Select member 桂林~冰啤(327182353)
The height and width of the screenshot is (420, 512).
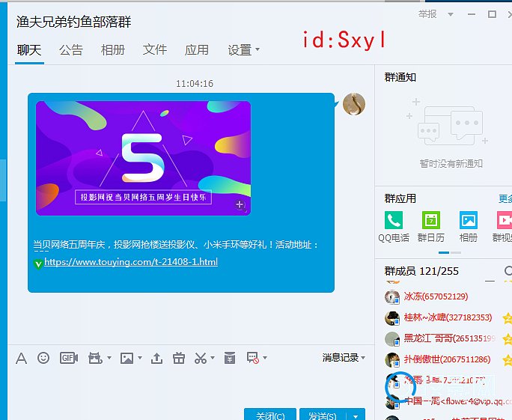click(x=448, y=317)
